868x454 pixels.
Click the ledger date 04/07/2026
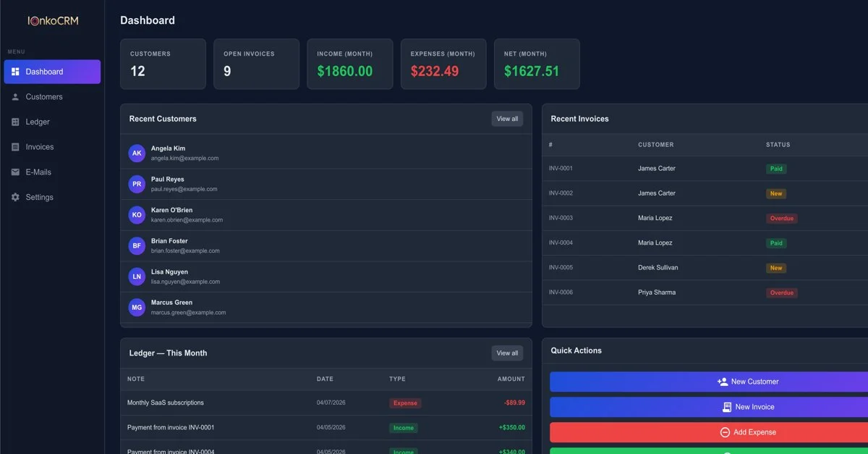point(331,403)
